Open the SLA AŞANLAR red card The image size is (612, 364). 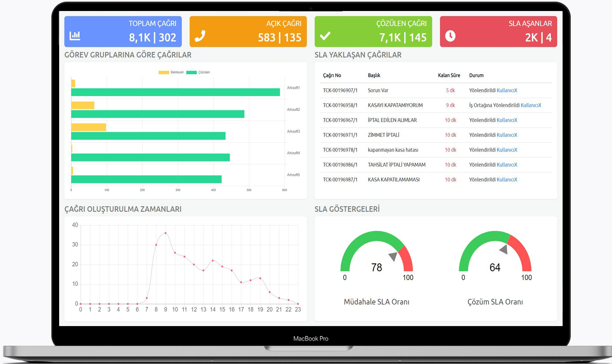pos(499,31)
